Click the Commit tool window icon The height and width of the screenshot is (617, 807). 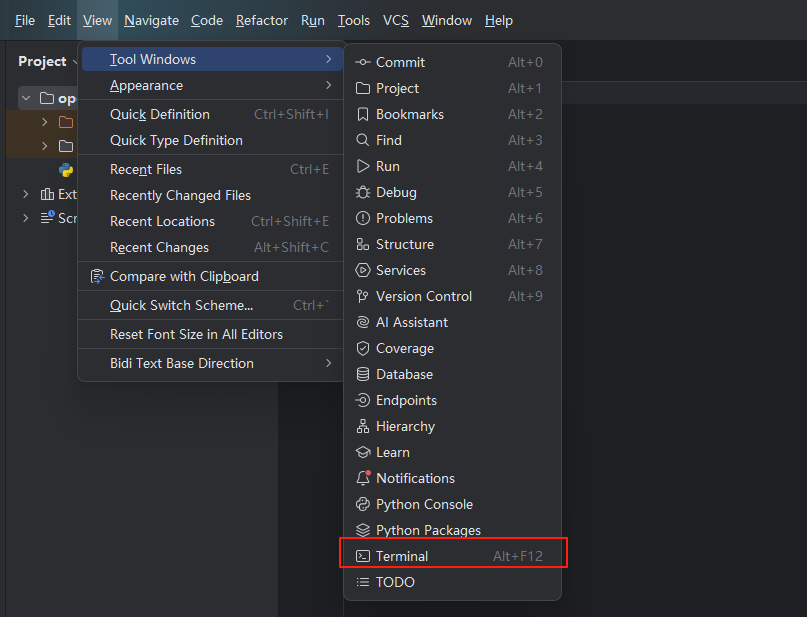click(363, 62)
